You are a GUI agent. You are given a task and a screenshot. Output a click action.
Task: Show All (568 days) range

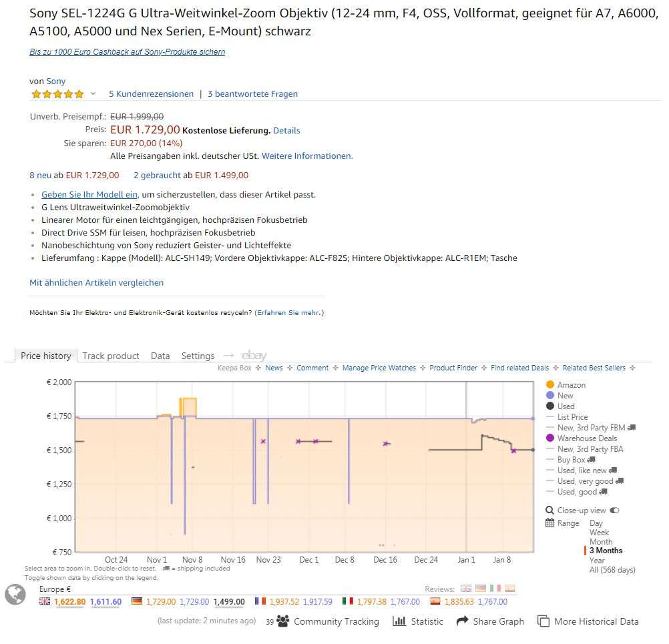(x=612, y=570)
